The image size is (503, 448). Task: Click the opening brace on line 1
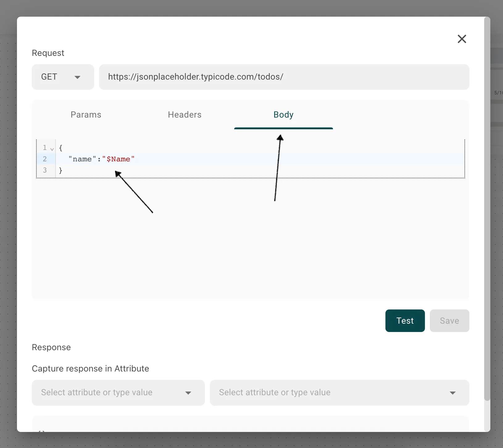(x=61, y=148)
